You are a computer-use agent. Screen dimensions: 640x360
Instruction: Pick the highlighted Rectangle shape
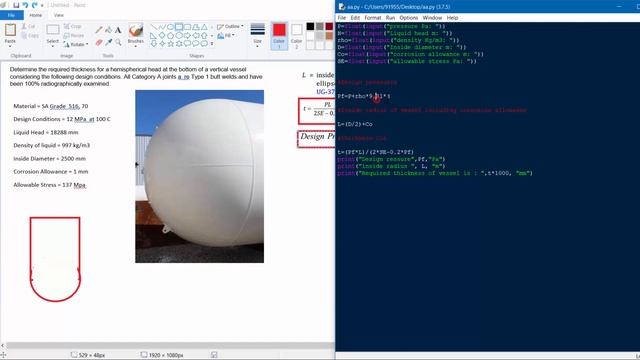point(179,27)
